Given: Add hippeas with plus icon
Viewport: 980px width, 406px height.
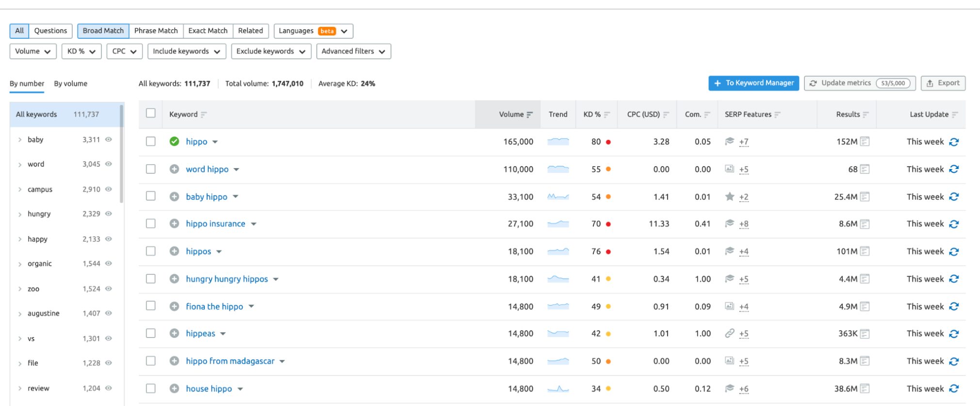Looking at the screenshot, I should tap(174, 333).
